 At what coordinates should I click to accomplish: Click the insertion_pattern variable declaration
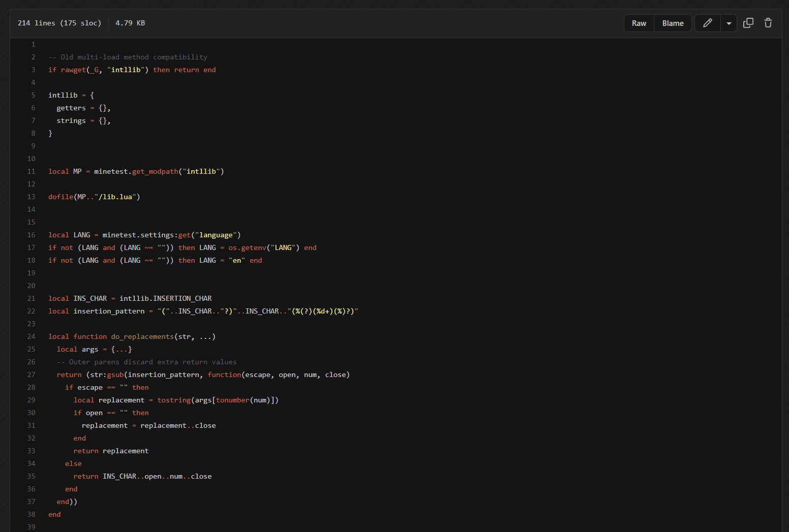109,311
